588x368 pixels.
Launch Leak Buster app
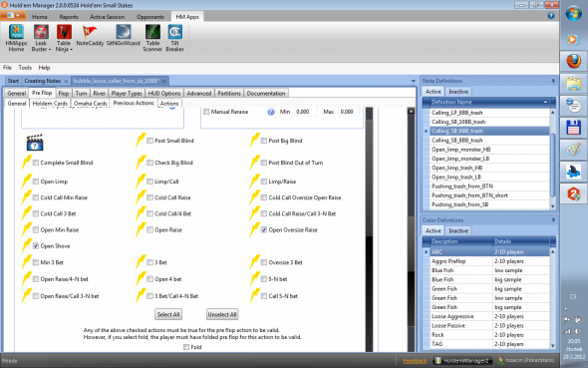point(41,38)
